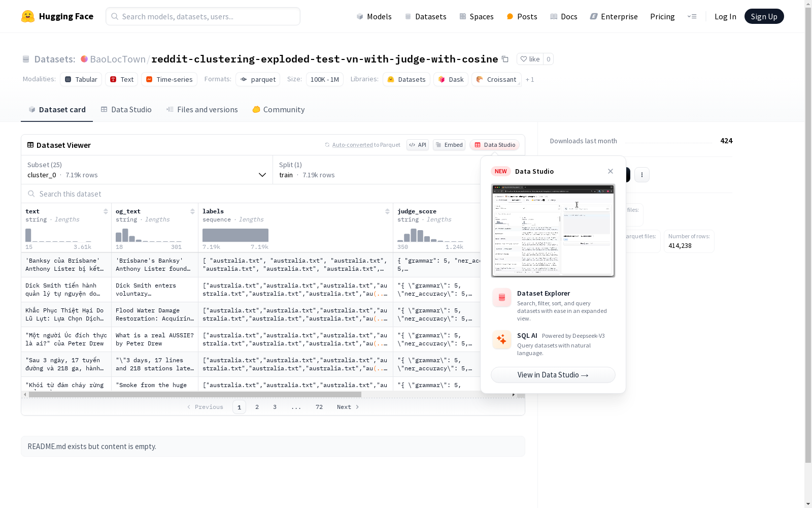
Task: Open the more navigation menu icon
Action: click(692, 16)
